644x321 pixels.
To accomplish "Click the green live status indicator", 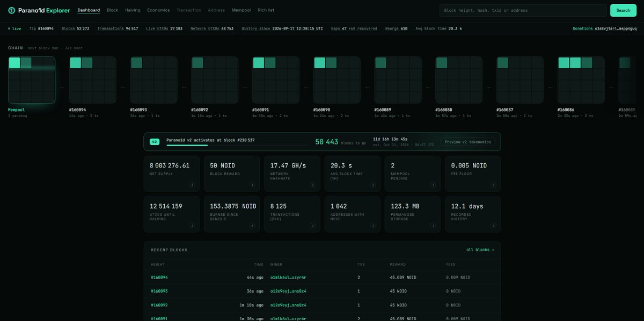I will [15, 28].
